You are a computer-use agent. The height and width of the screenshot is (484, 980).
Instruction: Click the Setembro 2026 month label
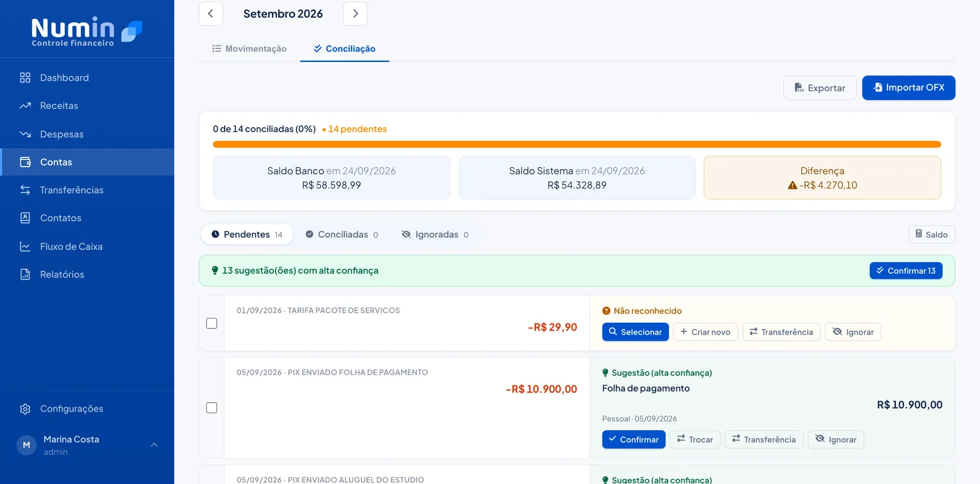(x=283, y=13)
